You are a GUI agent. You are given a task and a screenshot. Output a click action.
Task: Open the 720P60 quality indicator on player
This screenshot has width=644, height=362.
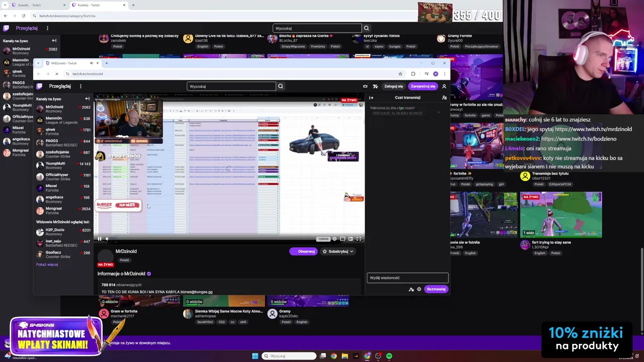click(323, 239)
